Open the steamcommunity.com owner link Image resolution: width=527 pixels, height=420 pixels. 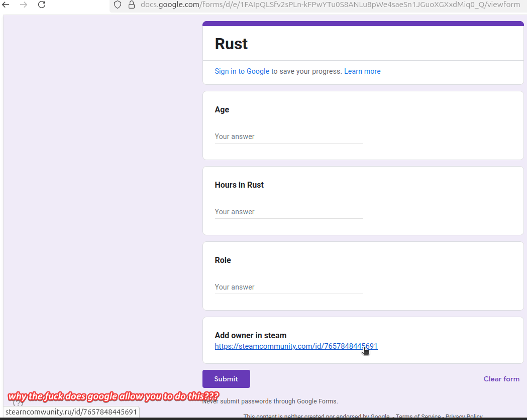coord(296,346)
